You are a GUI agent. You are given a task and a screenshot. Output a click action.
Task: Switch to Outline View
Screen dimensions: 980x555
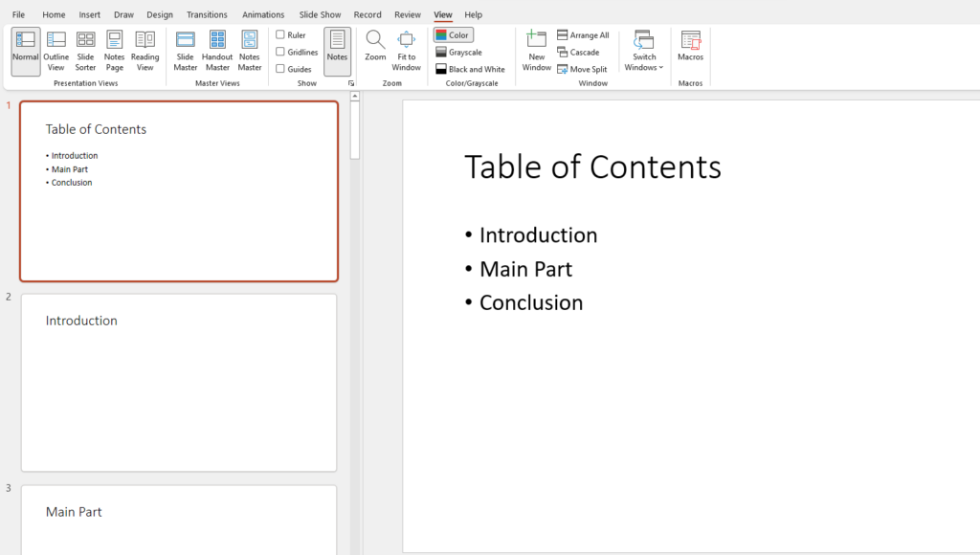pos(56,51)
